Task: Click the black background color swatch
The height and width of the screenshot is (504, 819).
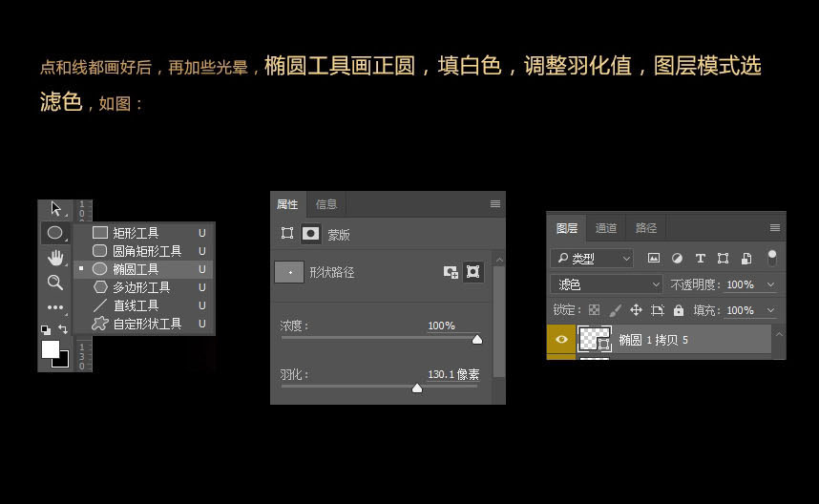Action: 63,361
